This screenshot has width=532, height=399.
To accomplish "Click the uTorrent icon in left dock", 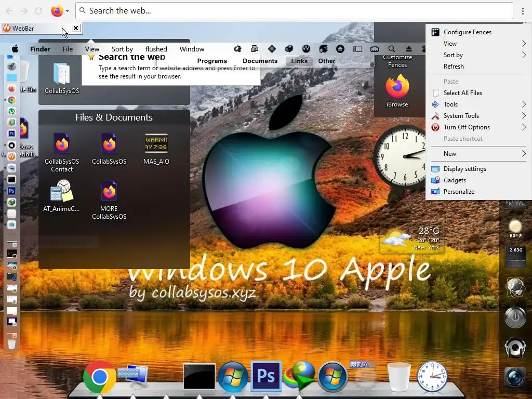I will coord(11,111).
